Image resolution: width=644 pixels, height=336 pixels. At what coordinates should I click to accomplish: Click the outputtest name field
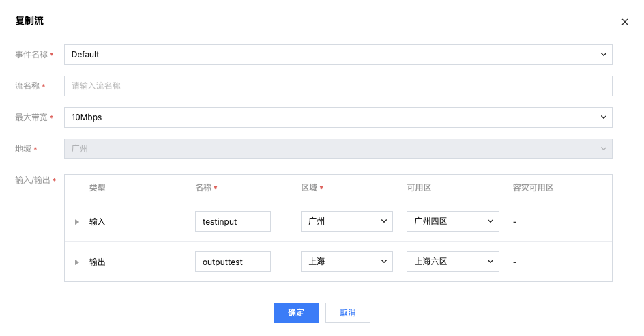(x=233, y=262)
